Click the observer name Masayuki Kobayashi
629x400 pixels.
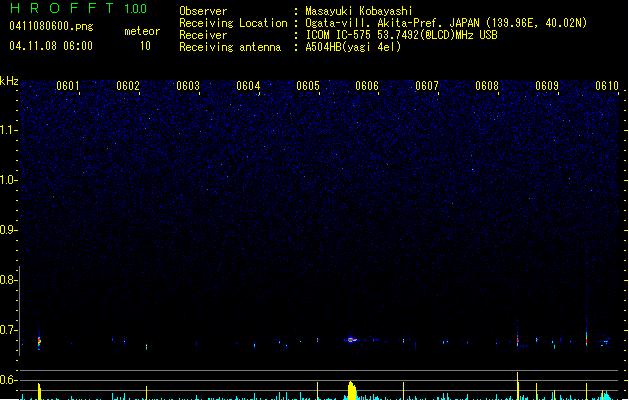click(x=362, y=11)
